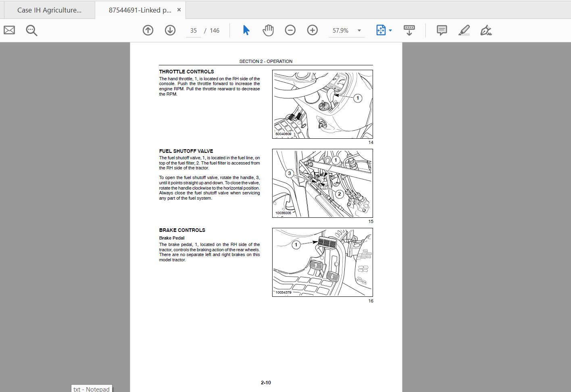
Task: Activate the hand pan tool
Action: 268,30
